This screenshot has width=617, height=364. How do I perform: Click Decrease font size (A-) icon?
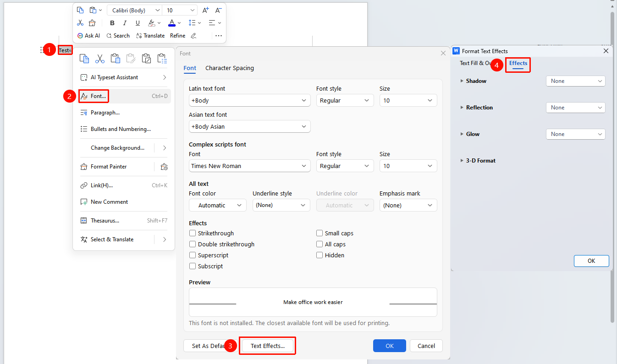click(219, 10)
